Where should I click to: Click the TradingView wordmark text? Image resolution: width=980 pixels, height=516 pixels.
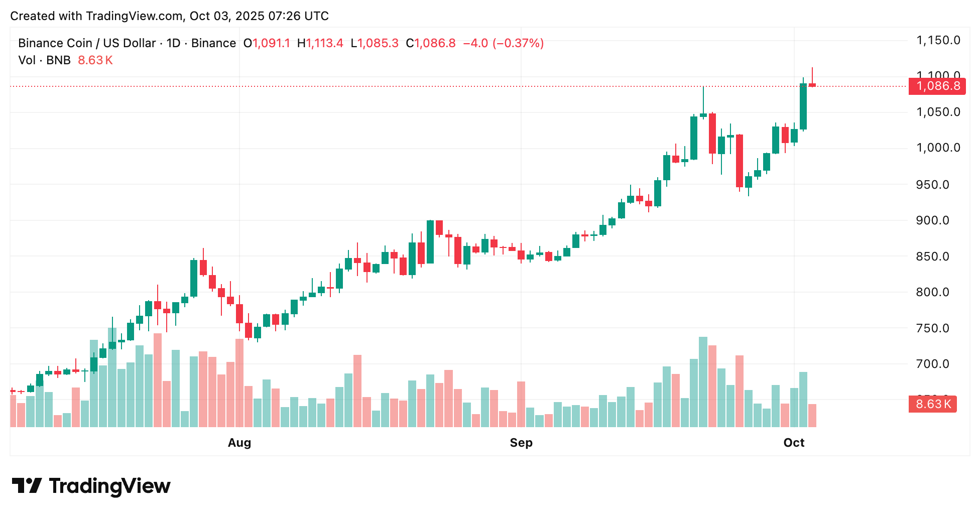[x=110, y=486]
